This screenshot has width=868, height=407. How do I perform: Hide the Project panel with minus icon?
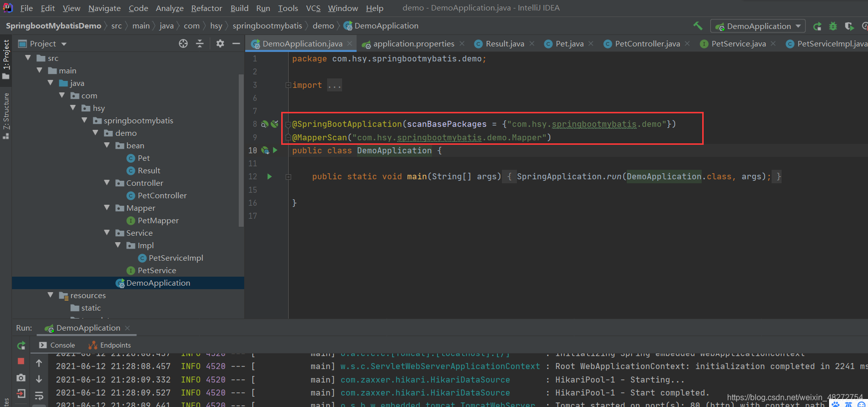coord(236,43)
